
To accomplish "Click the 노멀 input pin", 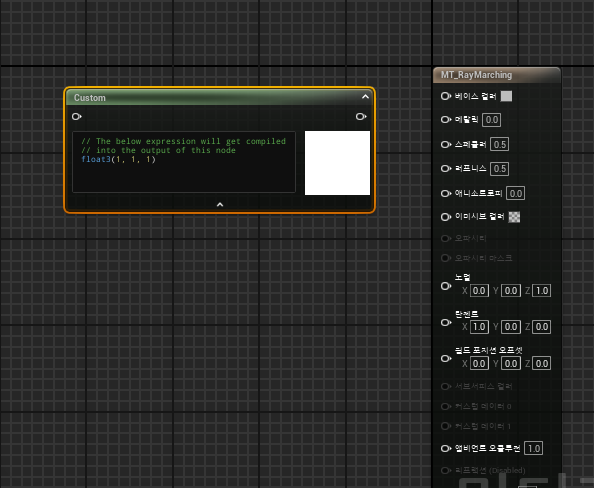I will [446, 286].
